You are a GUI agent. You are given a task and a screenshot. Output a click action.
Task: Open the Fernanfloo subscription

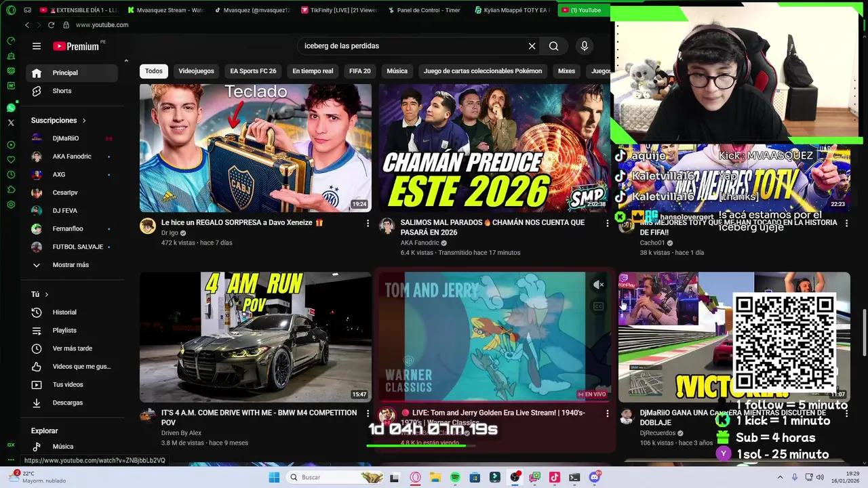tap(73, 229)
